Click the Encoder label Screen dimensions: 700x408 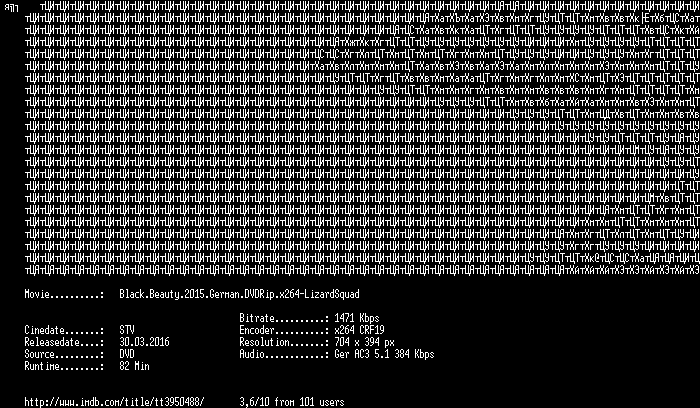pyautogui.click(x=284, y=330)
